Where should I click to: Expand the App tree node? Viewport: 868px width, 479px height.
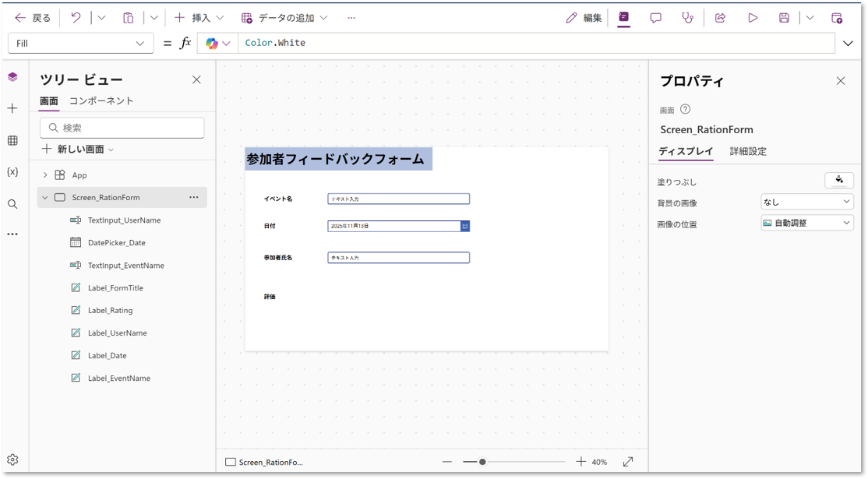pos(45,175)
